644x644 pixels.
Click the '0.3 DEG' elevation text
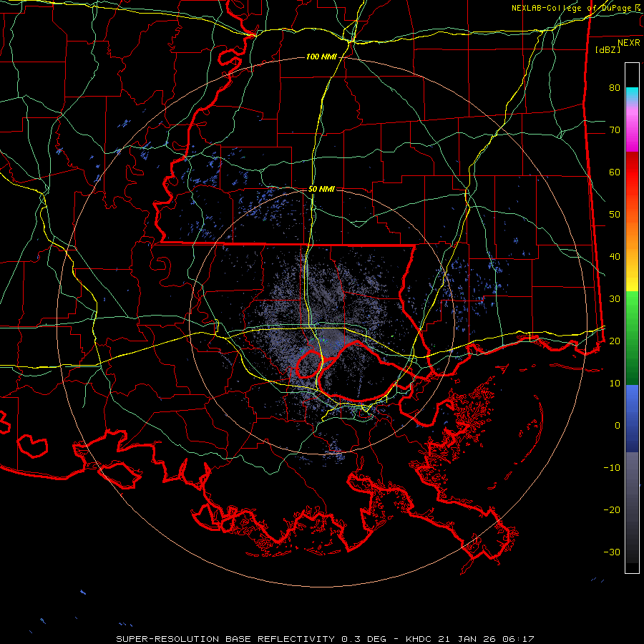(x=364, y=639)
